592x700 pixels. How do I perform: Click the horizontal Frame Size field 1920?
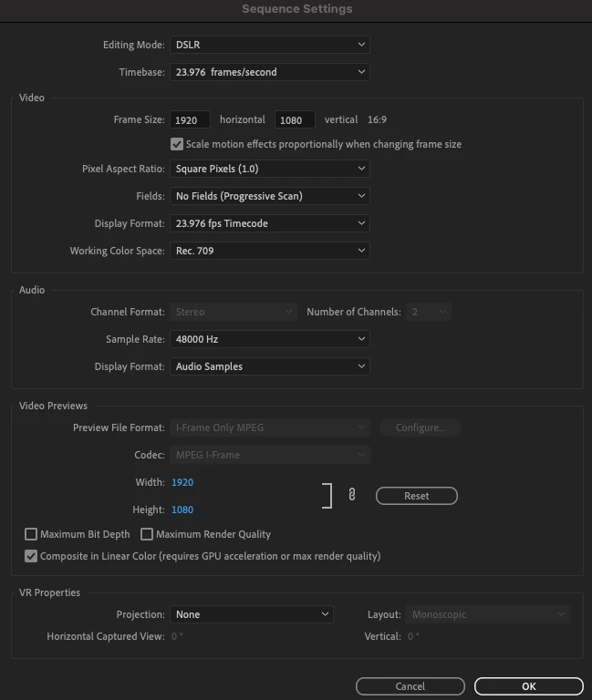click(x=190, y=119)
